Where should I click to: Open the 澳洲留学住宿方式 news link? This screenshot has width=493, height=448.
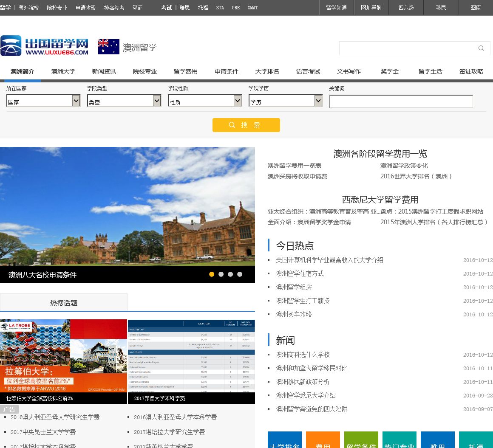tap(300, 273)
